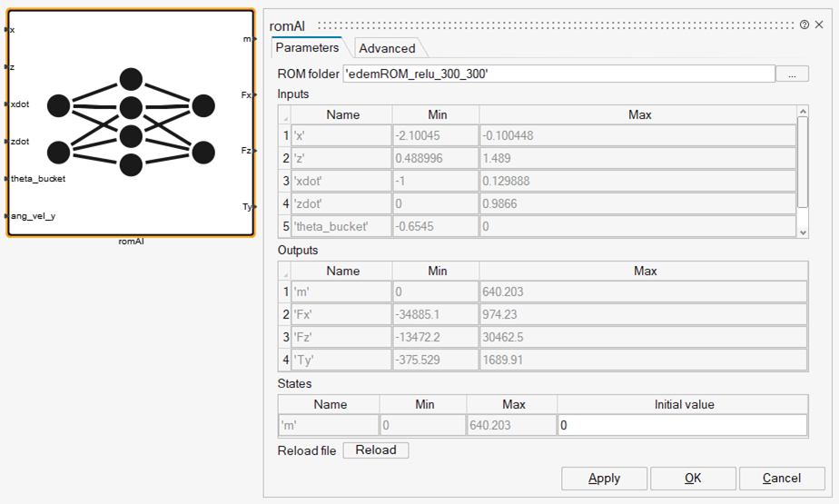Confirm the dialog with OK
This screenshot has height=504, width=839.
[693, 479]
